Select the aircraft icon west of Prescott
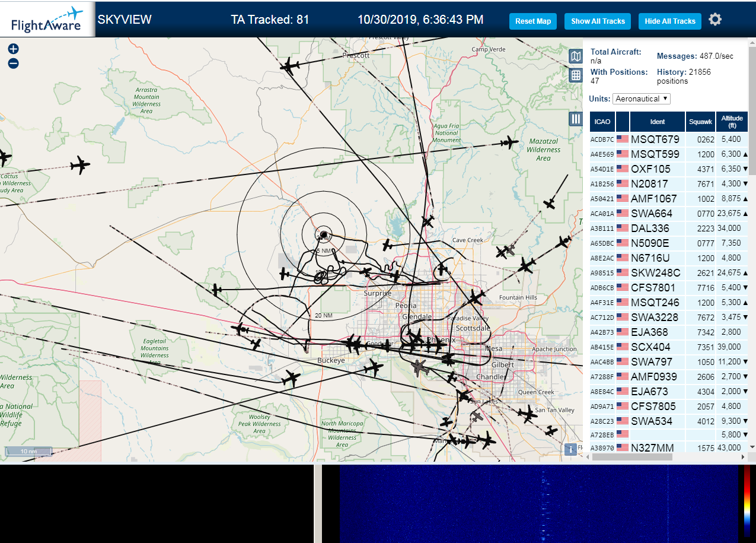Viewport: 756px width, 543px height. [x=289, y=66]
